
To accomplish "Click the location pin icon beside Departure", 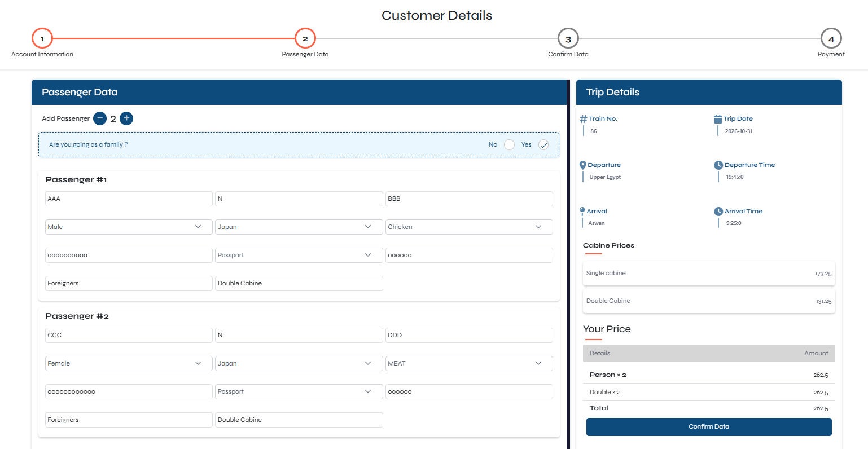I will [x=583, y=165].
